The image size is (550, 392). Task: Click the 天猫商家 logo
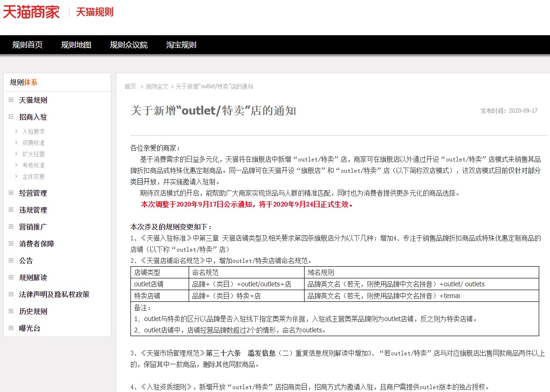tap(31, 12)
